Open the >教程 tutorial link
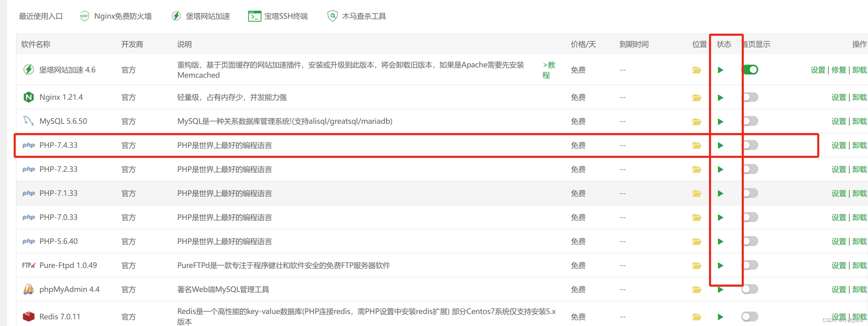Viewport: 868px width, 326px height. pos(549,70)
